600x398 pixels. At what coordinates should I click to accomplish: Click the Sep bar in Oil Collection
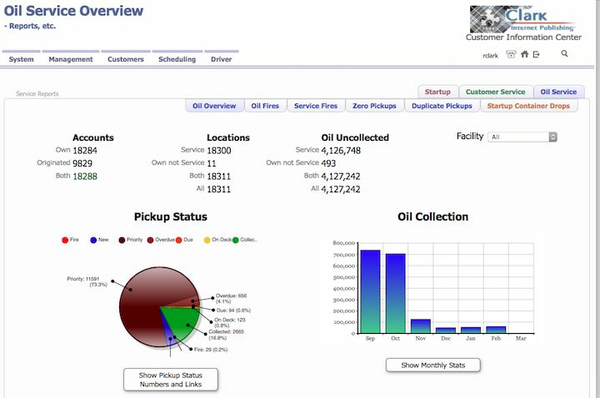click(x=370, y=292)
